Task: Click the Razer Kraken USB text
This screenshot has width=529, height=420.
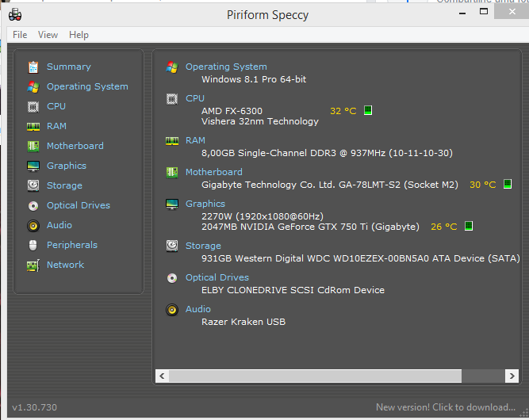Action: pos(243,322)
